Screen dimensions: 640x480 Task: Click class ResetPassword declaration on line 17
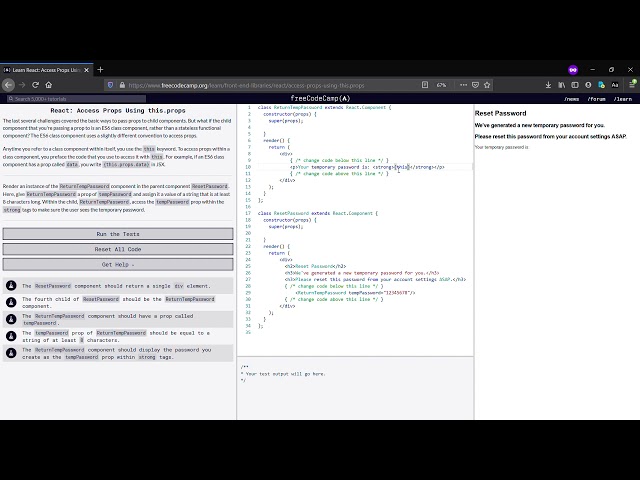coord(318,213)
